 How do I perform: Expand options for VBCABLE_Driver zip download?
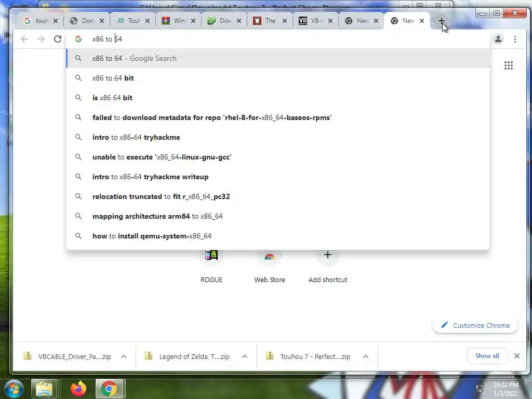(x=124, y=356)
